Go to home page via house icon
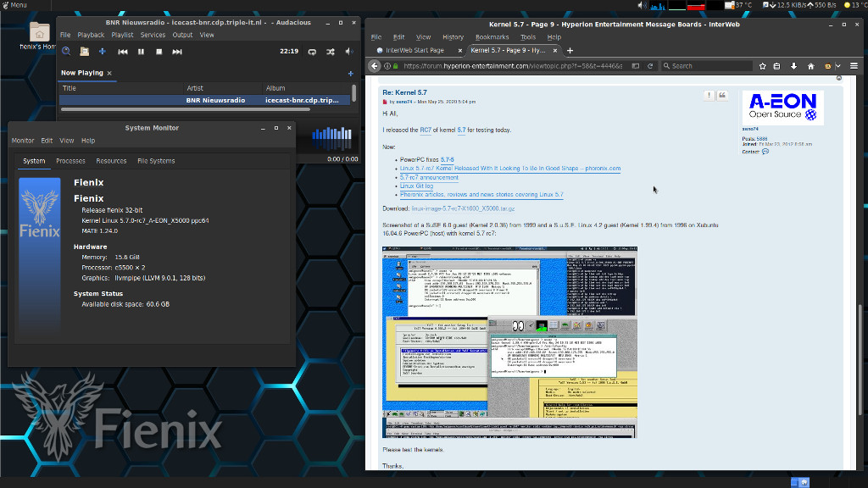The image size is (868, 488). [x=811, y=66]
